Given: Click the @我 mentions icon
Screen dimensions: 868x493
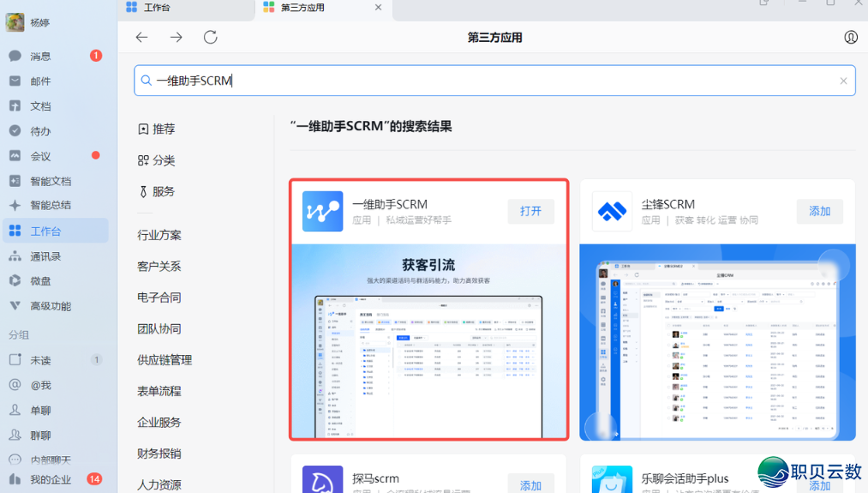Looking at the screenshot, I should (15, 385).
